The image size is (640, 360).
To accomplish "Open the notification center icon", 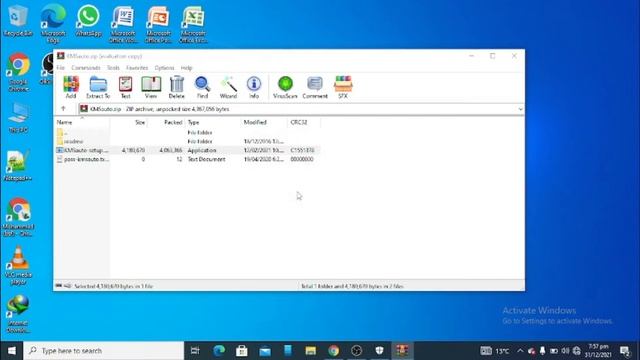I will tap(625, 351).
